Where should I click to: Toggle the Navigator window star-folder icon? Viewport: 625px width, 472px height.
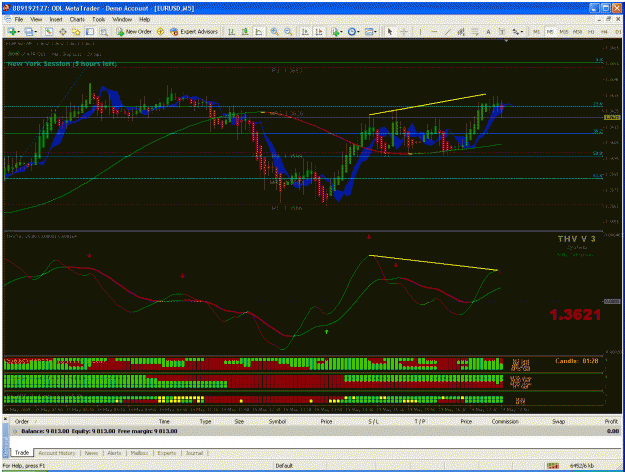(76, 31)
